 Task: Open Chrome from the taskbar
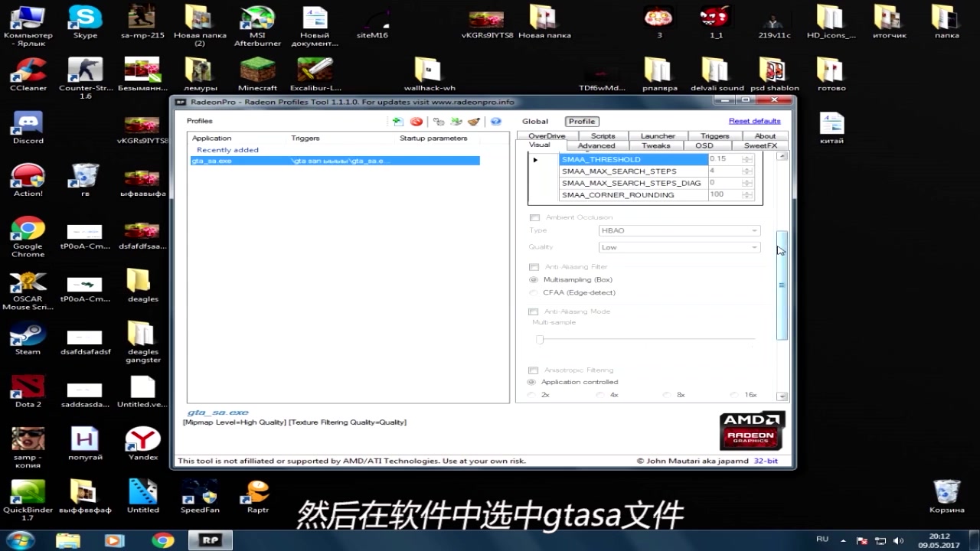(x=162, y=540)
